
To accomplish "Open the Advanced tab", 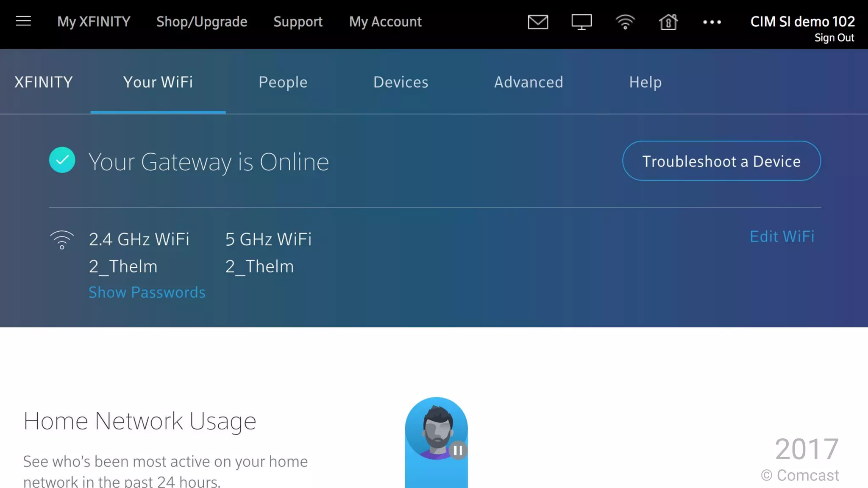I will tap(529, 82).
